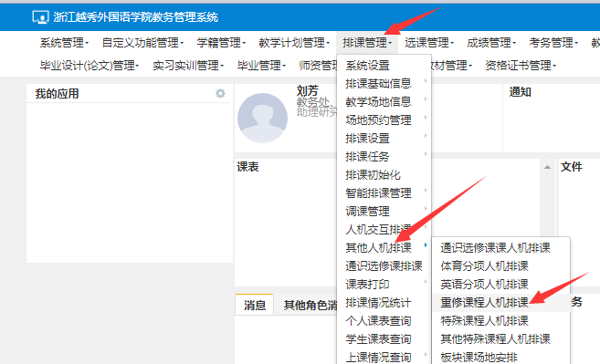Select 英语分项人机排课 option
This screenshot has width=600, height=364.
484,284
